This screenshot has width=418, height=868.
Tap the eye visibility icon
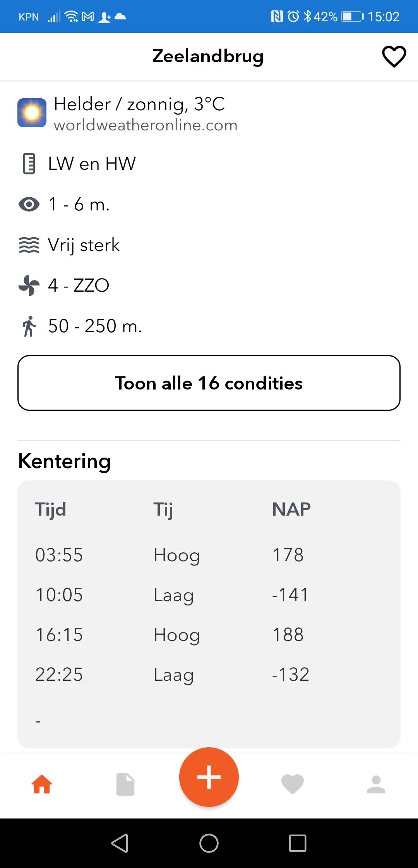click(x=29, y=204)
